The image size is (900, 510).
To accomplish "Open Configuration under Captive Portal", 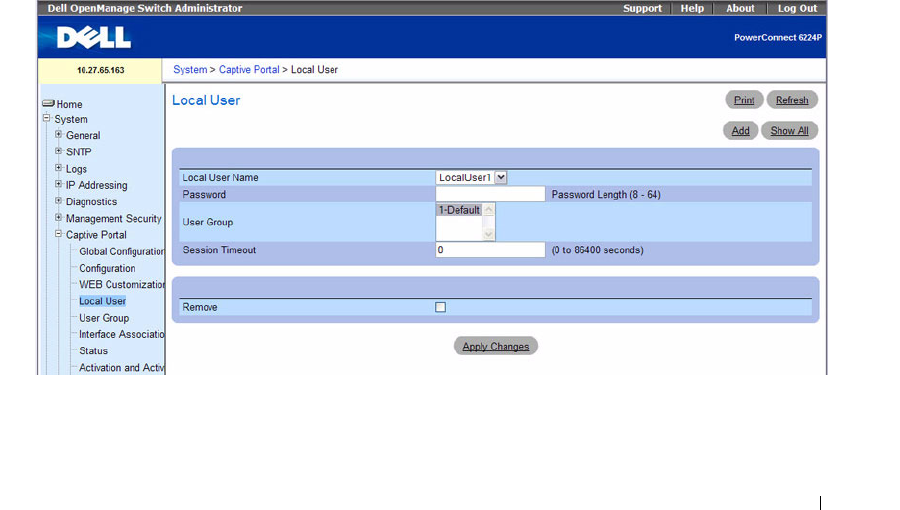I will [107, 268].
